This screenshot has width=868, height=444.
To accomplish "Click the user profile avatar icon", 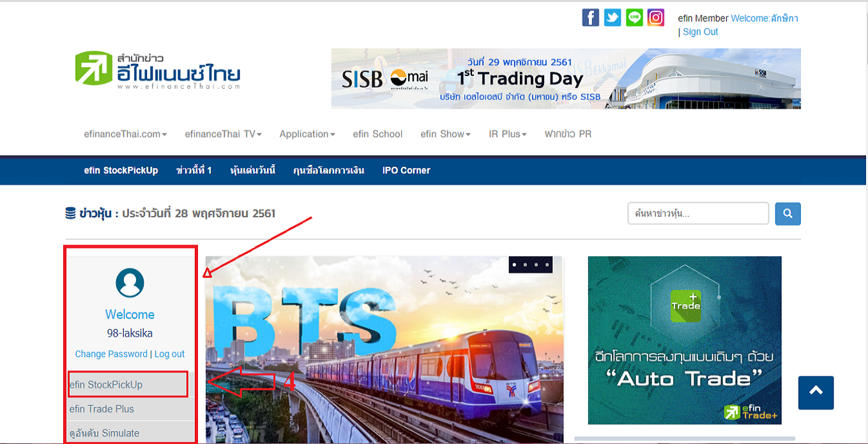I will tap(130, 283).
